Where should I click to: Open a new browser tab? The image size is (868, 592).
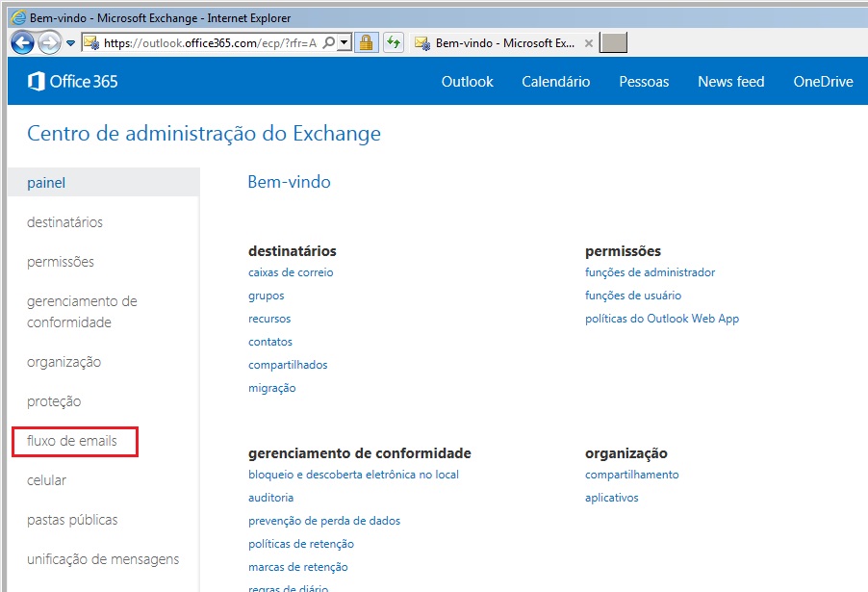click(x=613, y=42)
